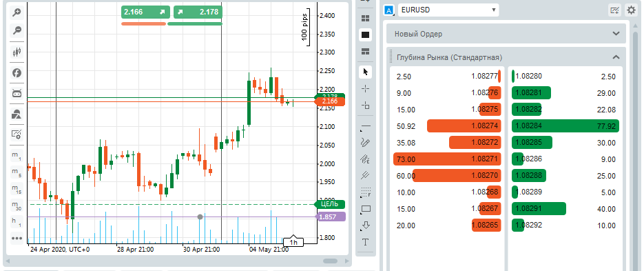
Task: Open panel chart settings icon top right
Action: pyautogui.click(x=615, y=10)
